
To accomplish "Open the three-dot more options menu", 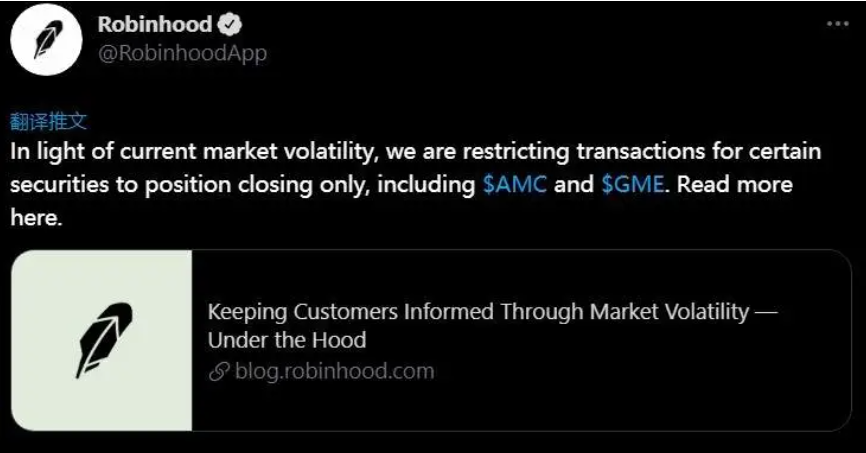I will point(837,24).
